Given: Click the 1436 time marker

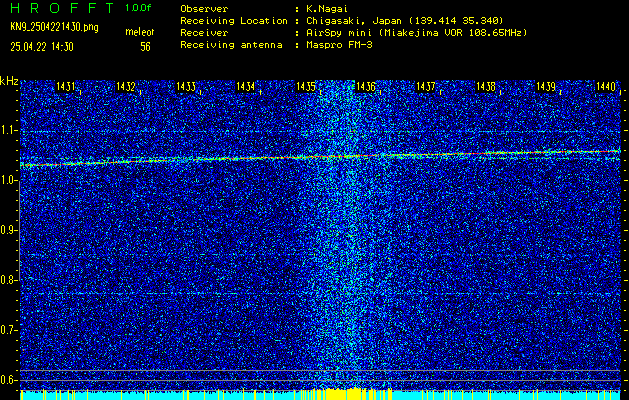Looking at the screenshot, I should tap(365, 87).
